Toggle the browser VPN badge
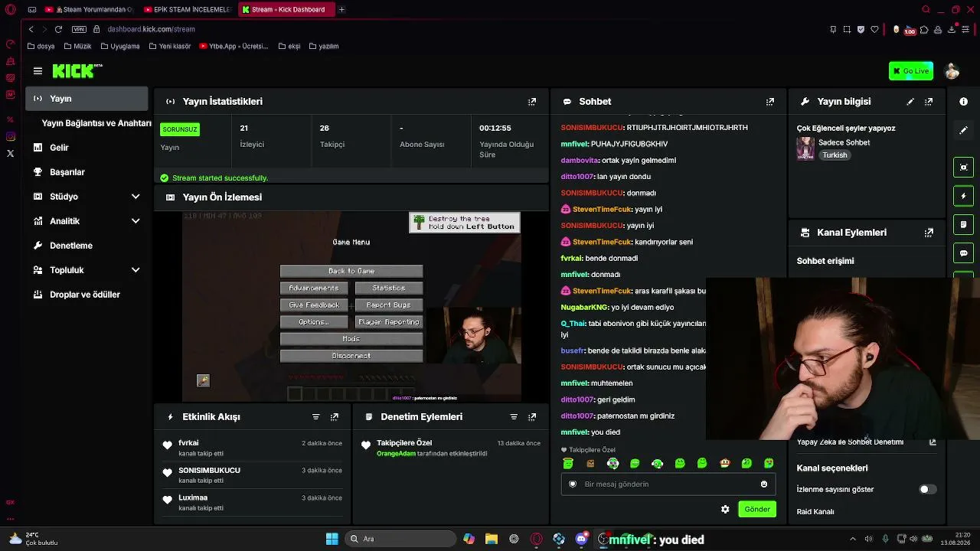This screenshot has height=551, width=980. (79, 29)
